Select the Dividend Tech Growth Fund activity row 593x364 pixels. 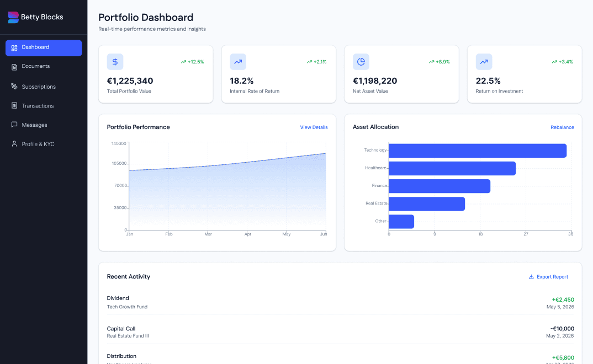point(340,302)
